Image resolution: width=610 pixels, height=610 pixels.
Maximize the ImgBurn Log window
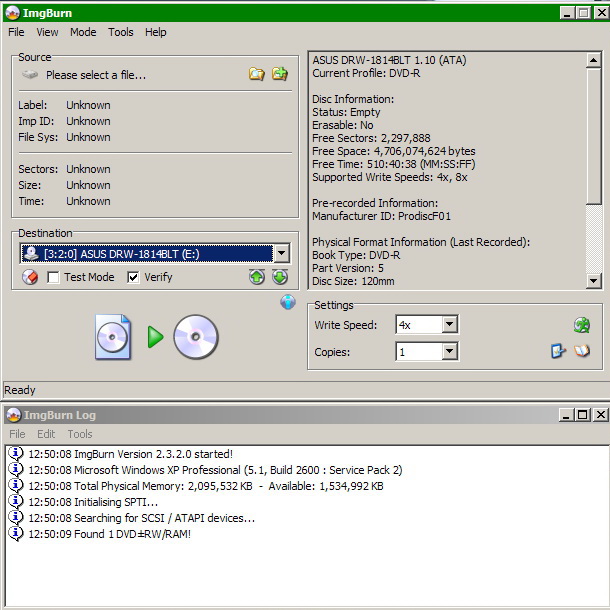pyautogui.click(x=582, y=415)
